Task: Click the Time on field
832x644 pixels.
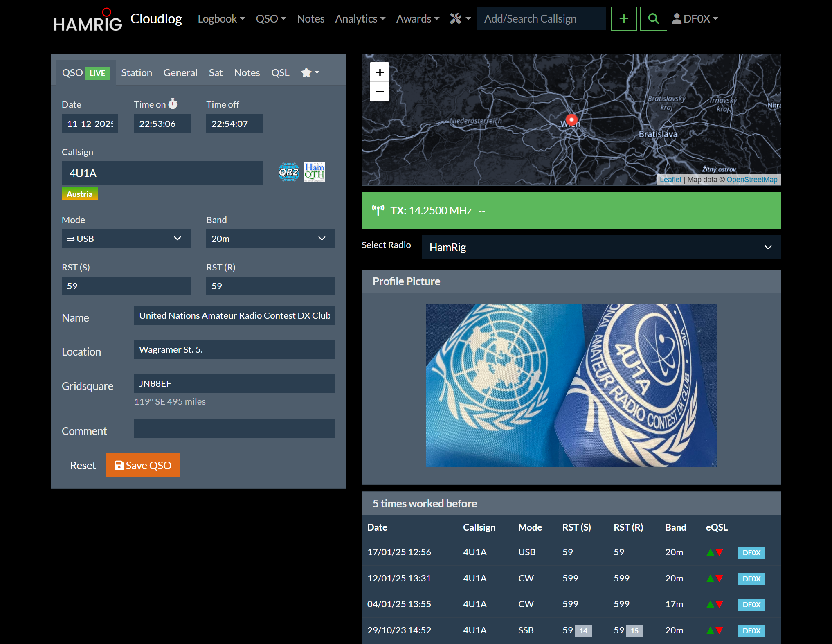Action: click(162, 124)
